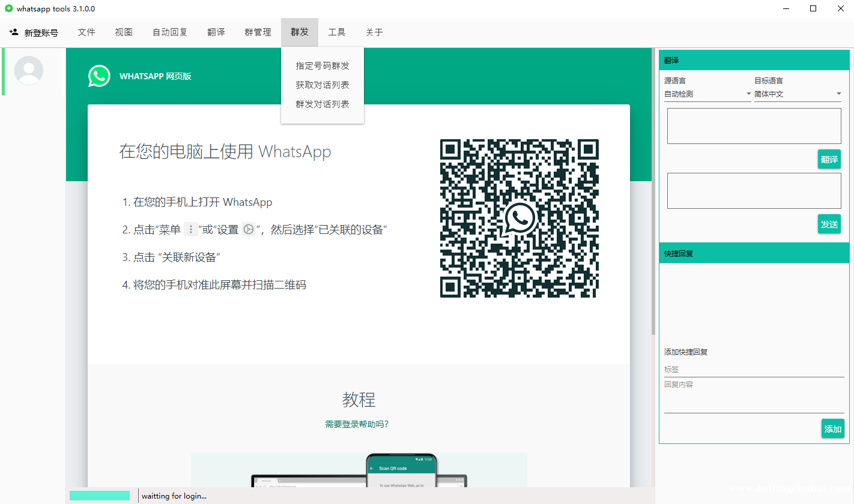Click the vertical scrollbar of web view
Image resolution: width=854 pixels, height=504 pixels.
coord(653,192)
